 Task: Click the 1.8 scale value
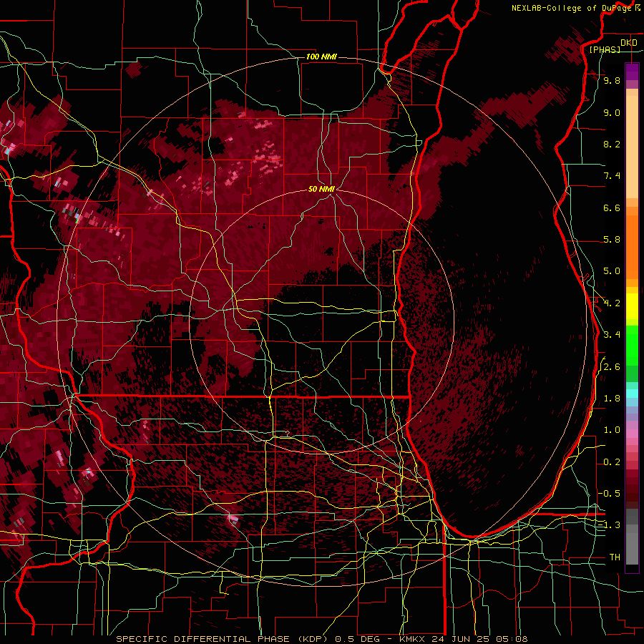click(612, 399)
